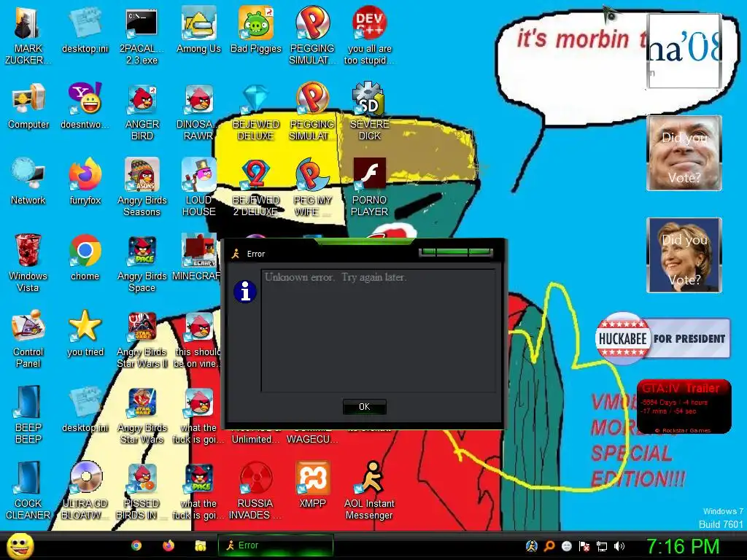Select the PORNO PLAYER flash icon

369,187
